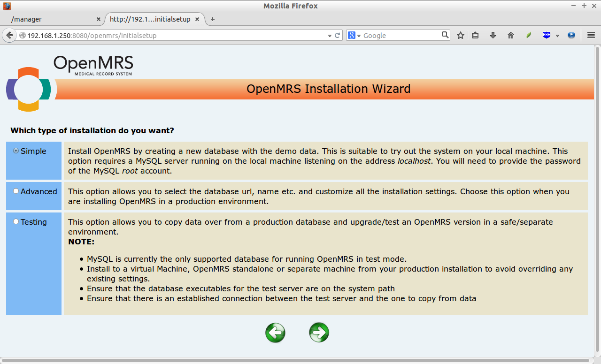The width and height of the screenshot is (601, 364).
Task: Go to home page icon
Action: point(511,35)
